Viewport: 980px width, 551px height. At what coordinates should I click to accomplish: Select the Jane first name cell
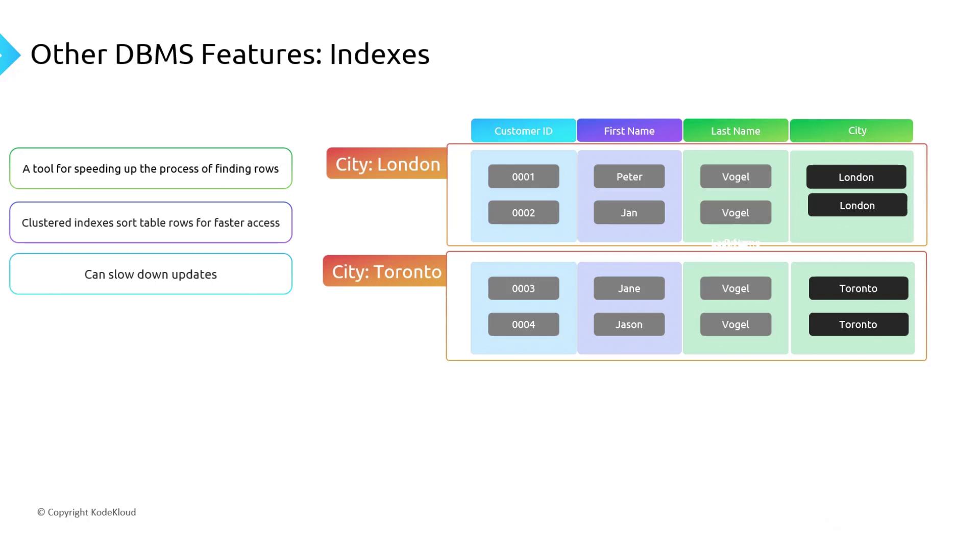pyautogui.click(x=629, y=288)
